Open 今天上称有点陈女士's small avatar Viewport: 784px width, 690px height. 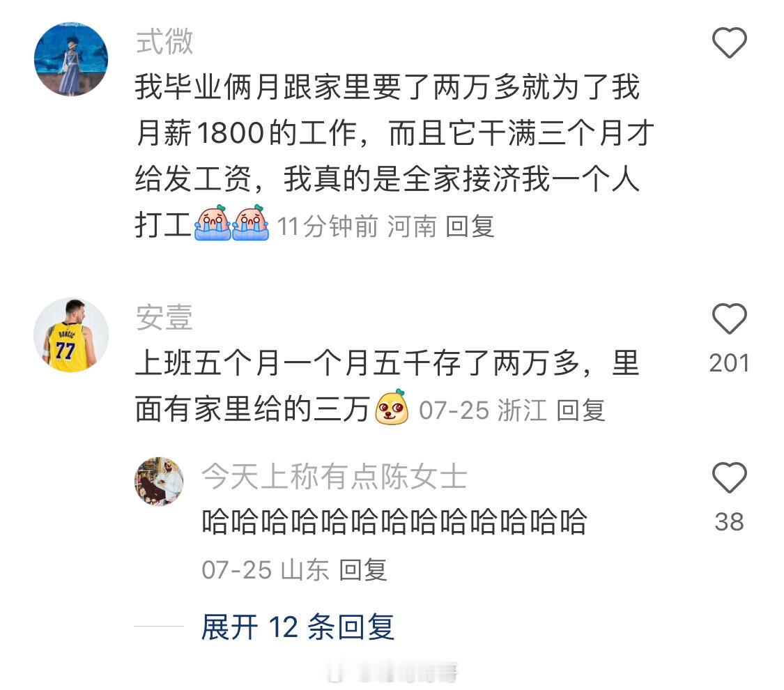pyautogui.click(x=159, y=481)
